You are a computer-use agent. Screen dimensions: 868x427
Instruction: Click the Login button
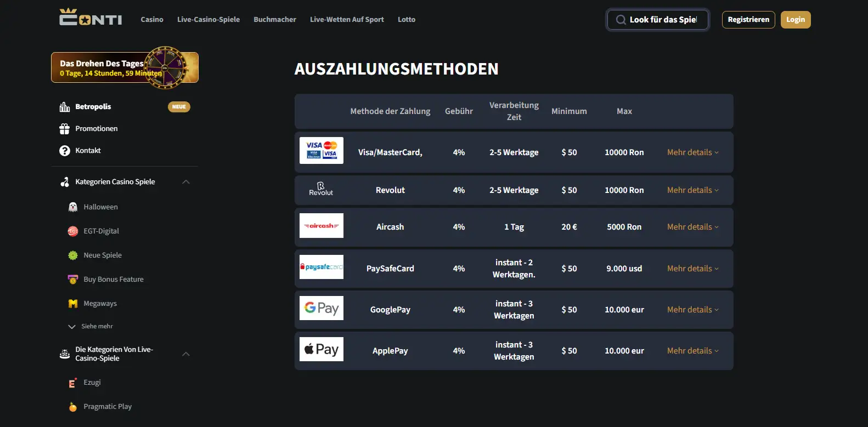(796, 20)
